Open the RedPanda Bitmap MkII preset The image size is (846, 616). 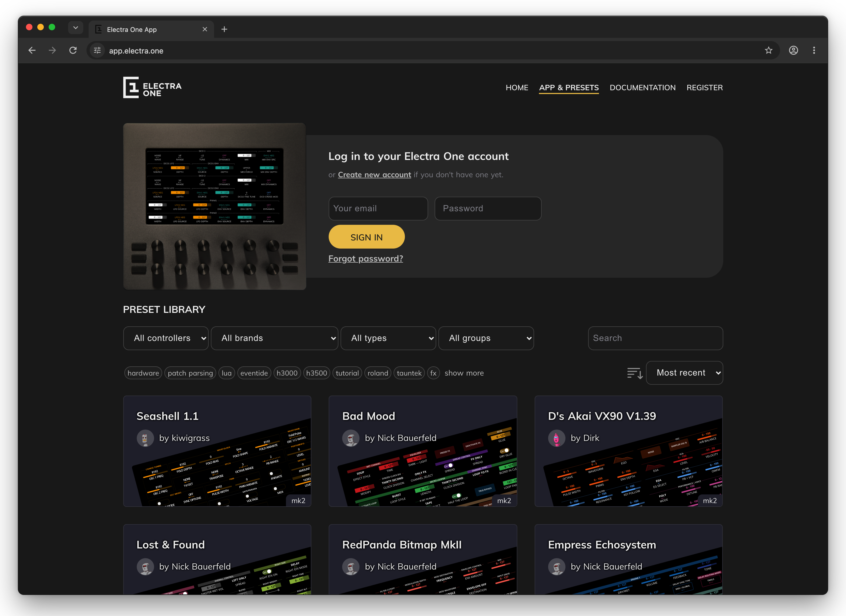[x=423, y=559]
